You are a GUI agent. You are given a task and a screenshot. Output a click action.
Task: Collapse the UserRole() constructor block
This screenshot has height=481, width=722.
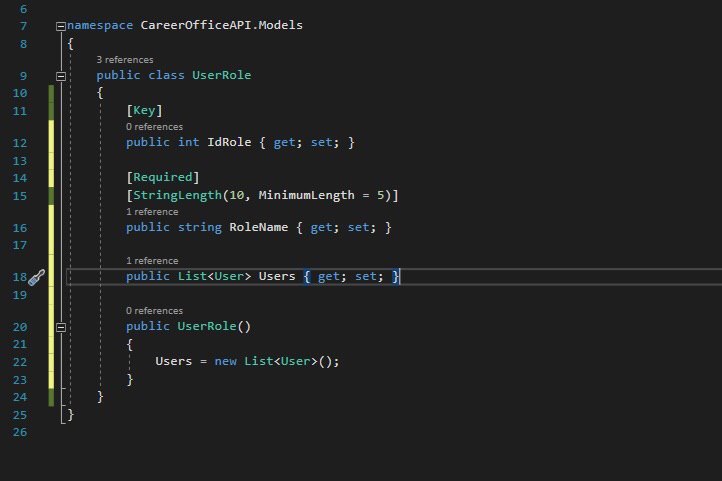pos(61,327)
